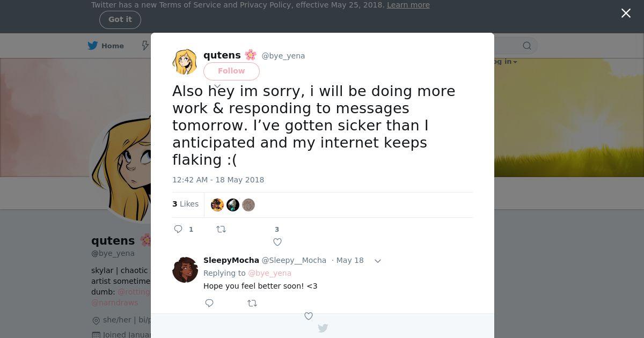Click the Twitter bird icon next to Home
Viewport: 644px width, 338px height.
[x=93, y=46]
